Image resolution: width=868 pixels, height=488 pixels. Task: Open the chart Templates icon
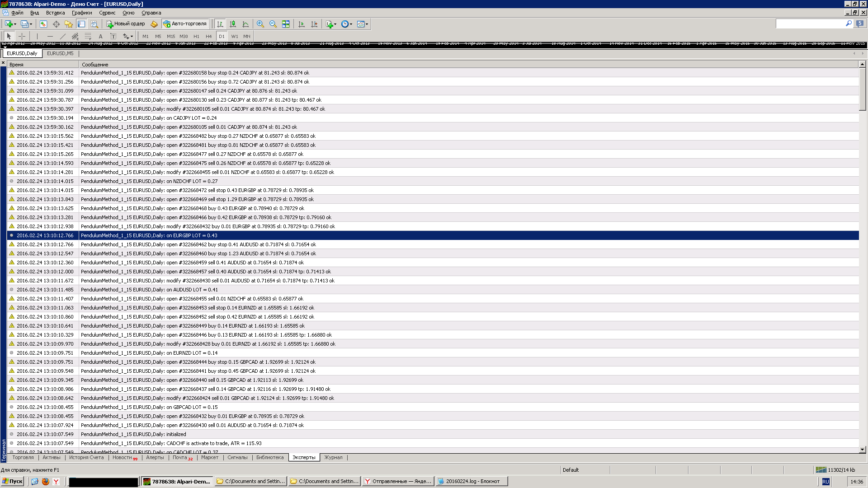(361, 24)
